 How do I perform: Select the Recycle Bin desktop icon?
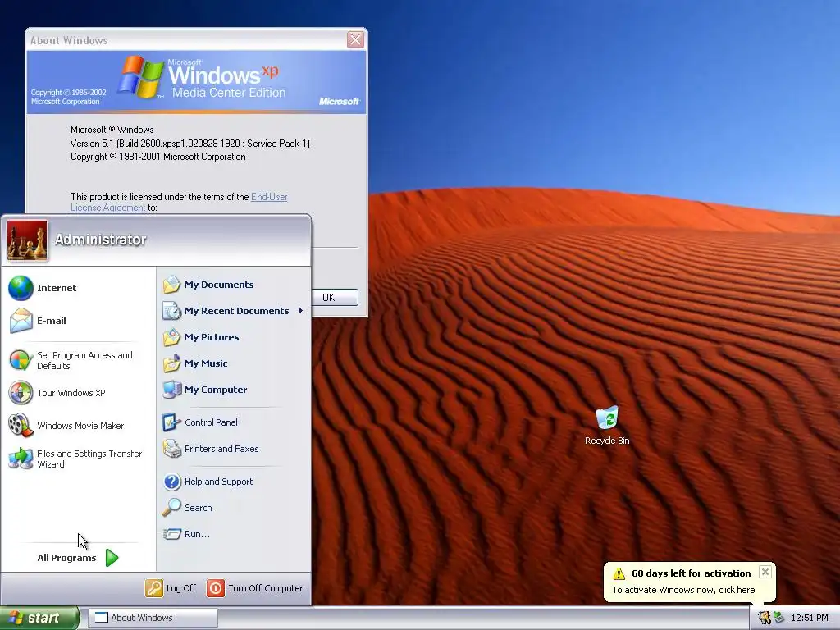[x=607, y=418]
